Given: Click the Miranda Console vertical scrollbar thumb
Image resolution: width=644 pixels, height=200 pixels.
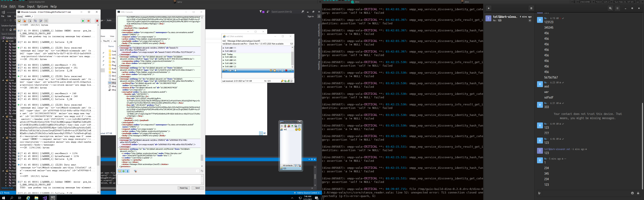Looking at the screenshot, I should coord(98,161).
